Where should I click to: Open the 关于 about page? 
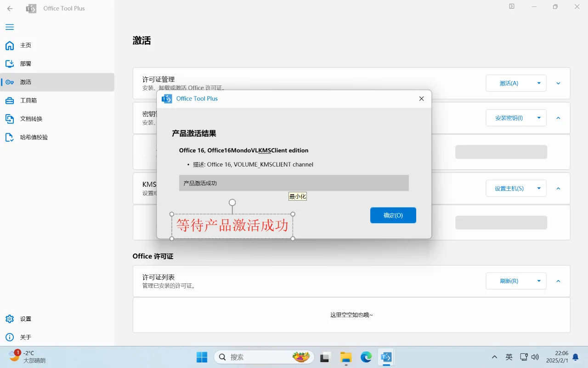tap(25, 337)
